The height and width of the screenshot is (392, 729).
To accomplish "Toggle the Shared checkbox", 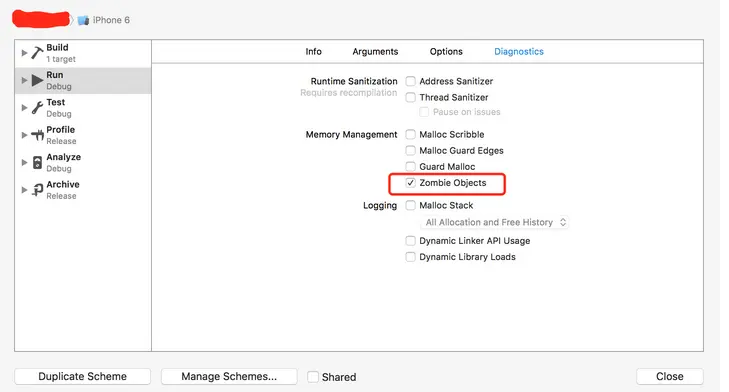I will [313, 377].
